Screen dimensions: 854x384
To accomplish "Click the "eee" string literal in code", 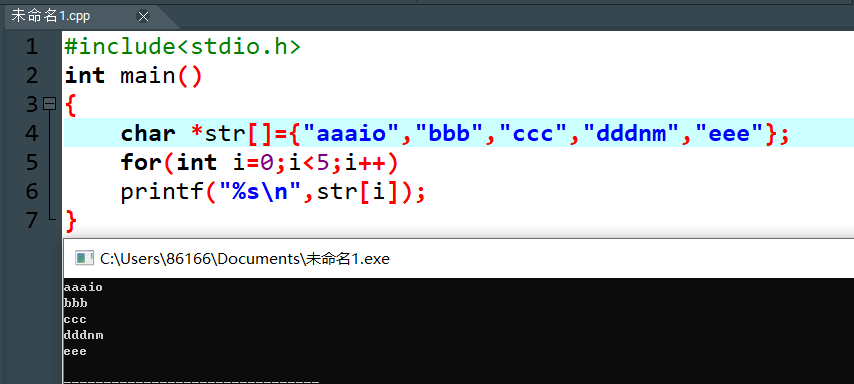I will click(x=729, y=133).
